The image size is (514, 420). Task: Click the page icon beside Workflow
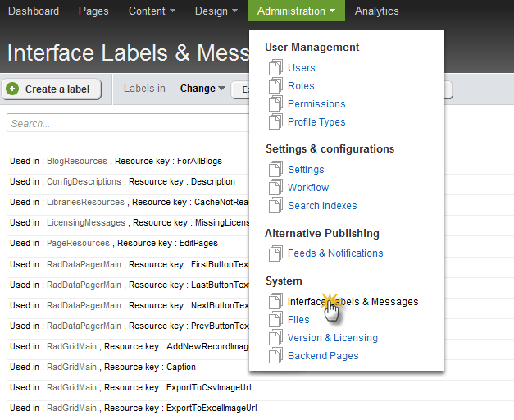pyautogui.click(x=275, y=187)
